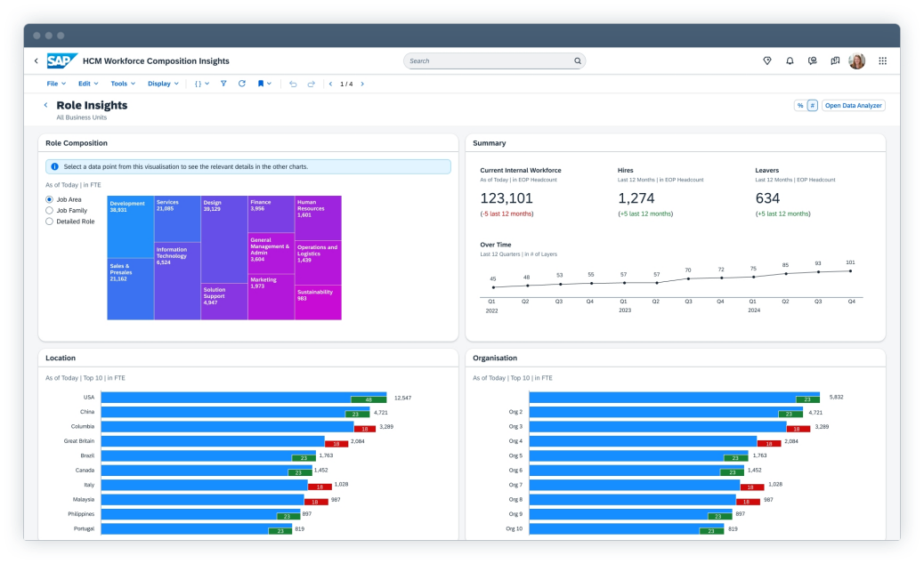924x564 pixels.
Task: Click the refresh icon in toolbar
Action: [x=241, y=84]
